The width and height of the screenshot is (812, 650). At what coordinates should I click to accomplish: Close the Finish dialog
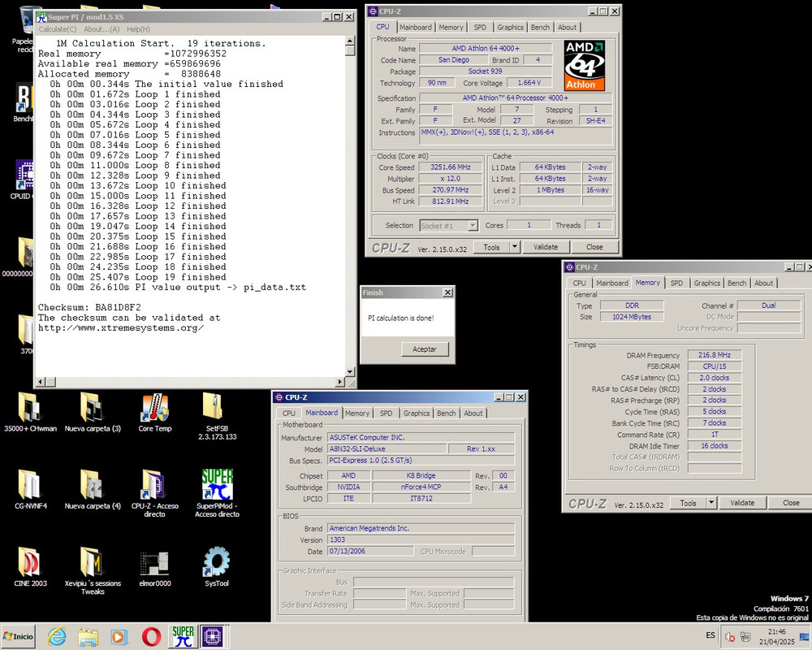[448, 292]
